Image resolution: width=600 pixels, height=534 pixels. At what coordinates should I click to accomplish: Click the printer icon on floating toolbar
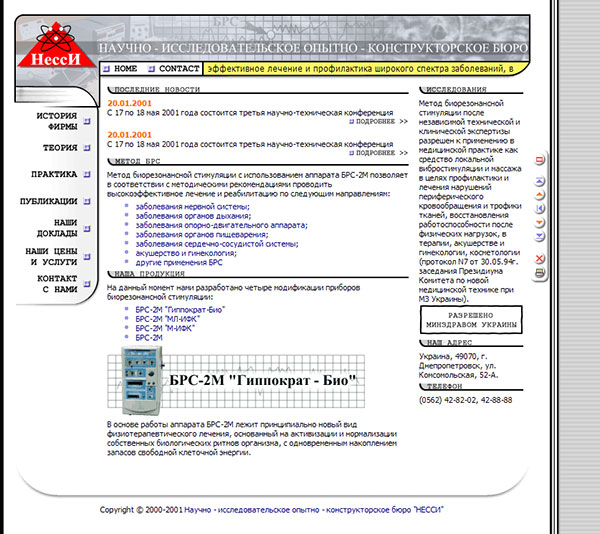point(539,273)
